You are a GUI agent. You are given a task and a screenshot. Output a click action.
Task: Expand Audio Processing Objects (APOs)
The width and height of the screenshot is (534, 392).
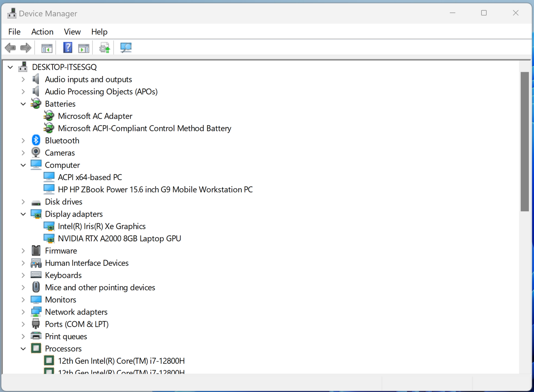(x=23, y=92)
